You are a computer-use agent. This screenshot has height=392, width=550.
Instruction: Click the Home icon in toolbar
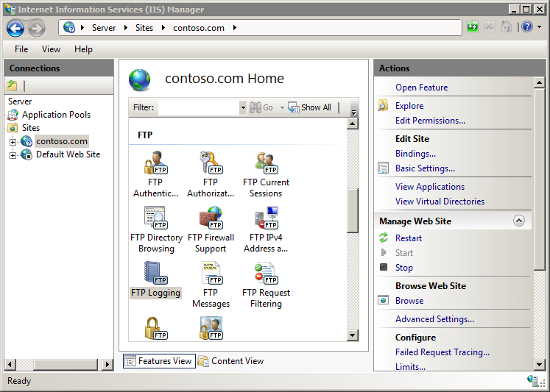pyautogui.click(x=506, y=26)
